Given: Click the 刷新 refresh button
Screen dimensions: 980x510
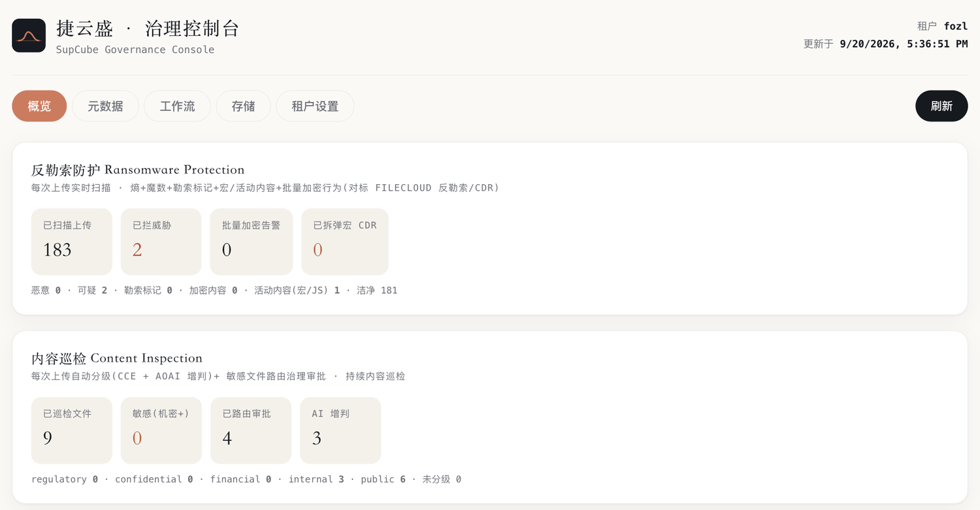Looking at the screenshot, I should [x=941, y=106].
